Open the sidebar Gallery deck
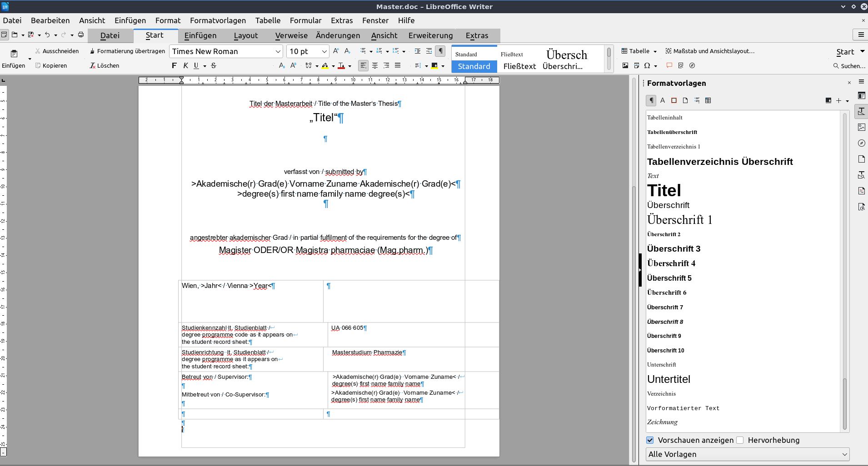This screenshot has height=466, width=868. [x=861, y=127]
